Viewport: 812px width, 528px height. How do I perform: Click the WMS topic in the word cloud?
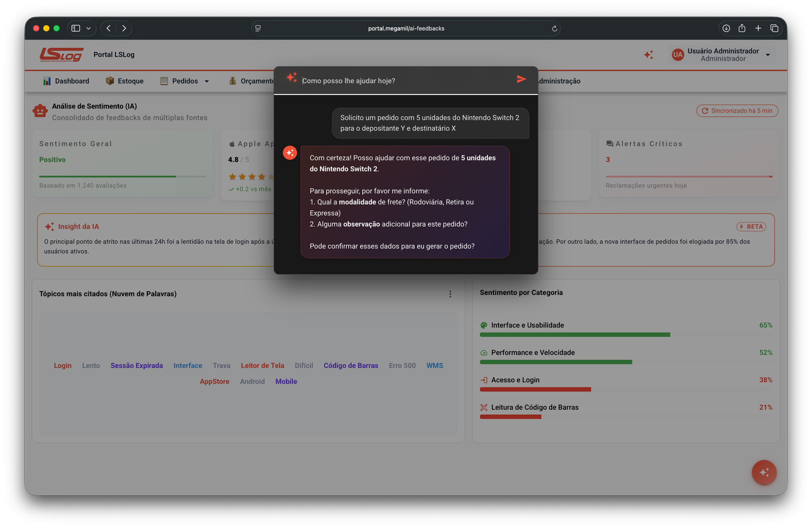[434, 365]
